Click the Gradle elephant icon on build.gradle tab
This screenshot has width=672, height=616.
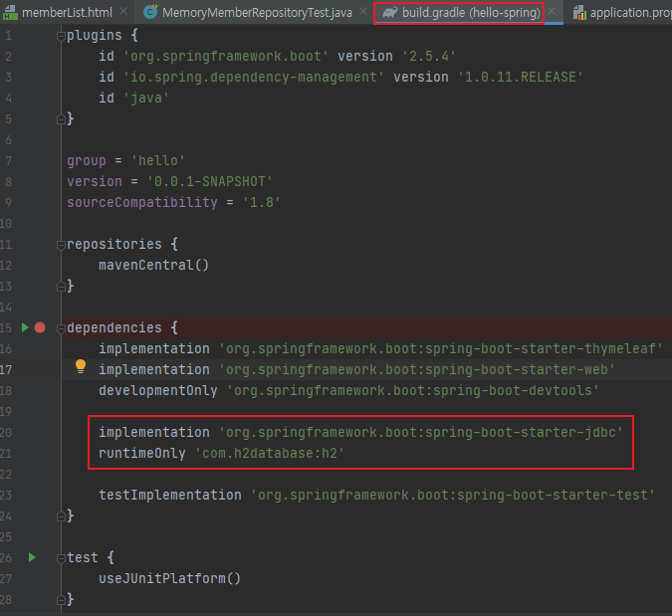390,12
